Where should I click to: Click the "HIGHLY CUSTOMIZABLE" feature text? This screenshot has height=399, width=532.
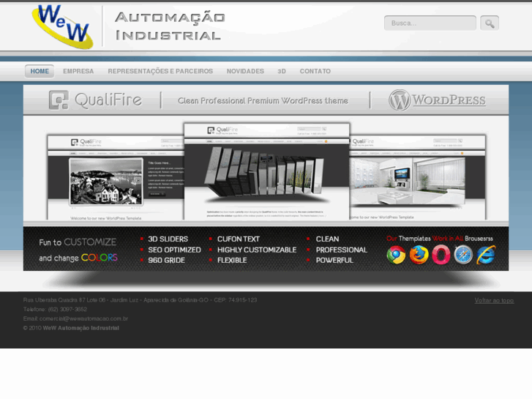pos(257,250)
